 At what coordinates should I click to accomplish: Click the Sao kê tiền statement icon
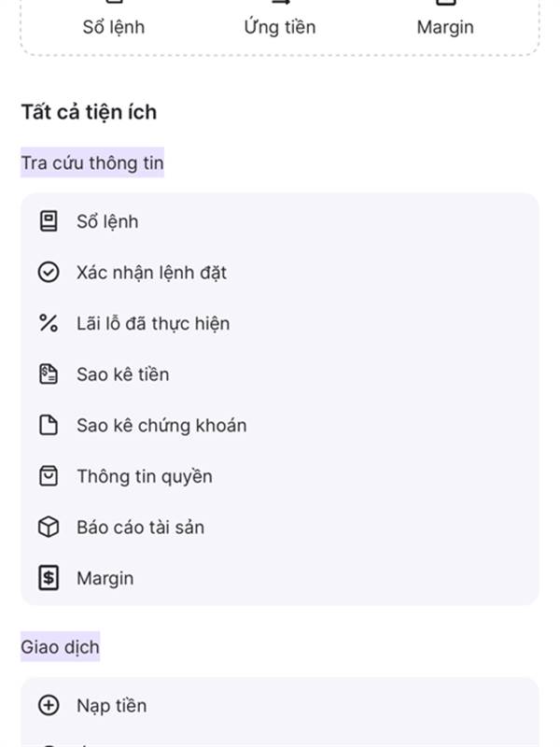(48, 374)
